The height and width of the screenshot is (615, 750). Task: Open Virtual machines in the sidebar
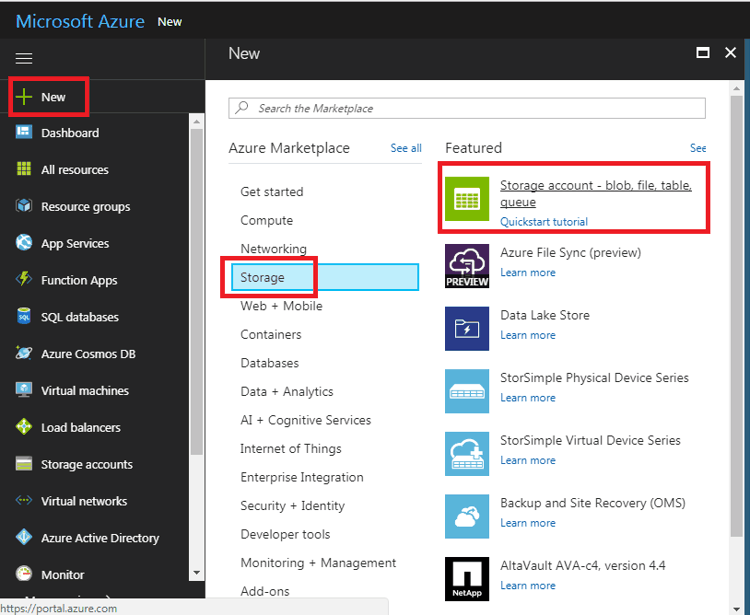[84, 391]
